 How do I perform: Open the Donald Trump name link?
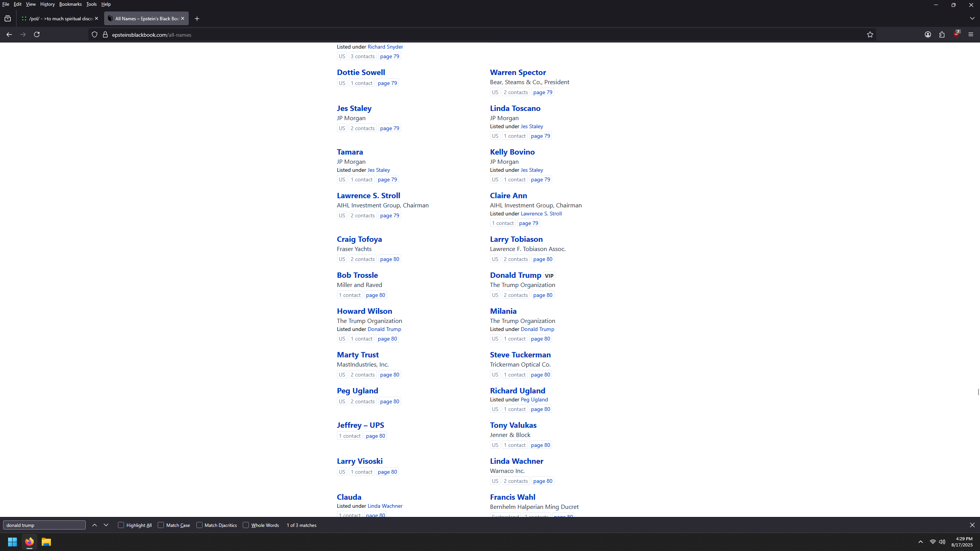[x=515, y=275]
